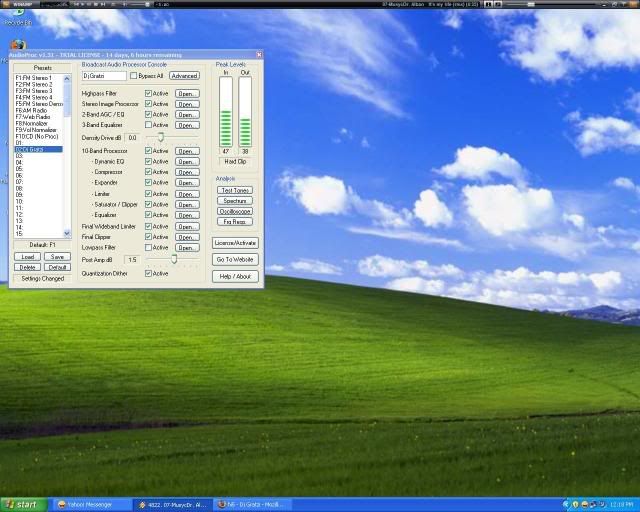The width and height of the screenshot is (640, 512).
Task: Toggle 10-Band Equalizer Active checkbox
Action: click(x=149, y=215)
